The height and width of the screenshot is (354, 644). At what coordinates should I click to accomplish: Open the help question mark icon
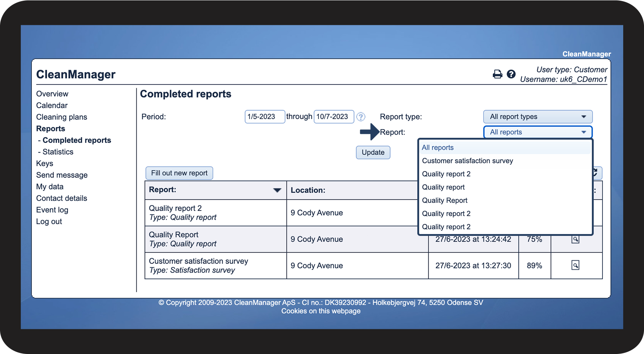[x=511, y=74]
